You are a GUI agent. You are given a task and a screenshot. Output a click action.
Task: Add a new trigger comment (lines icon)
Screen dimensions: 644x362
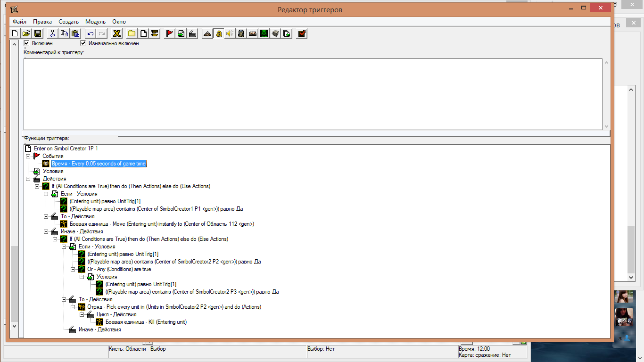coord(154,33)
